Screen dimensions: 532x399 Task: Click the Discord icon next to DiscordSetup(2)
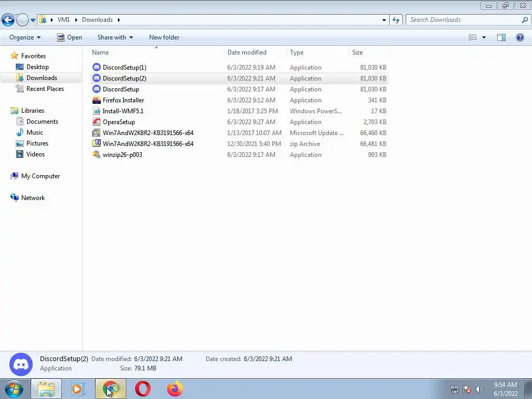(97, 78)
